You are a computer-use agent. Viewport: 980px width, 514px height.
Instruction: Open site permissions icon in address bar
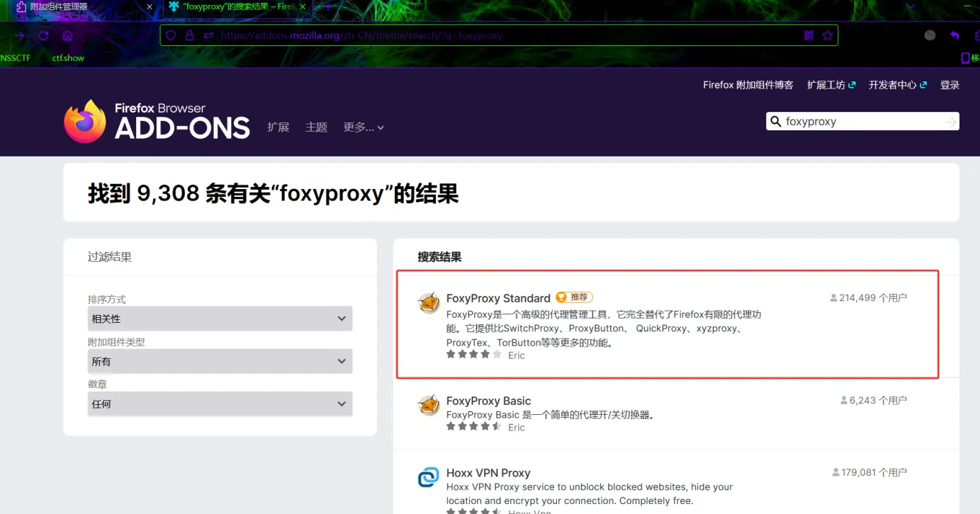pyautogui.click(x=208, y=35)
